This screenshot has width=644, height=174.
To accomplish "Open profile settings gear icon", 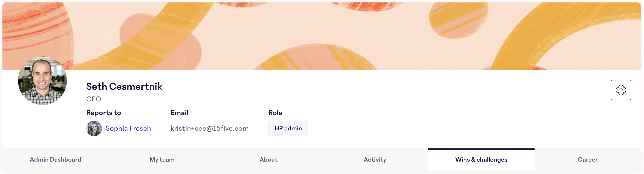I will tap(621, 90).
